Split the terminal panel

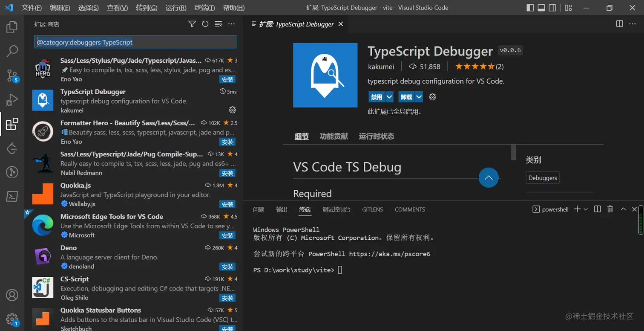coord(598,209)
